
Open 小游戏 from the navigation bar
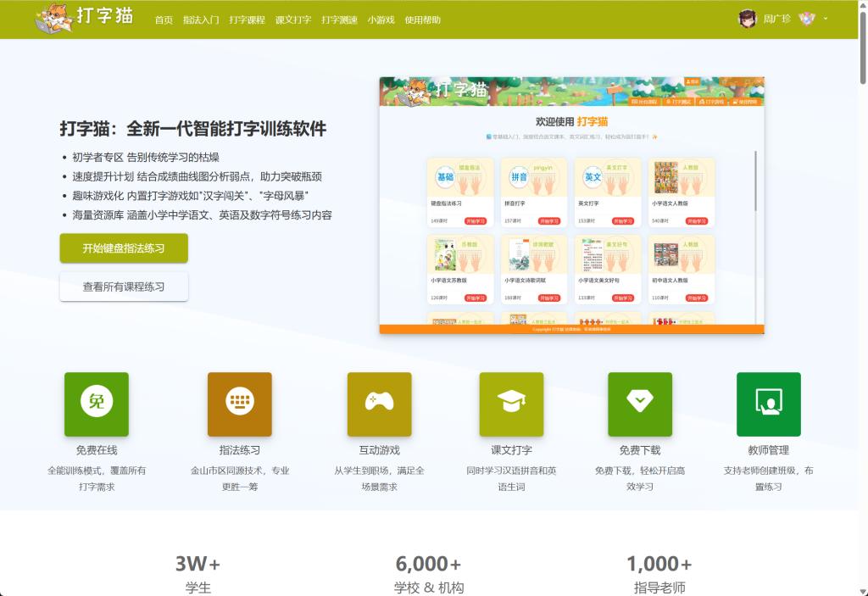click(x=381, y=20)
